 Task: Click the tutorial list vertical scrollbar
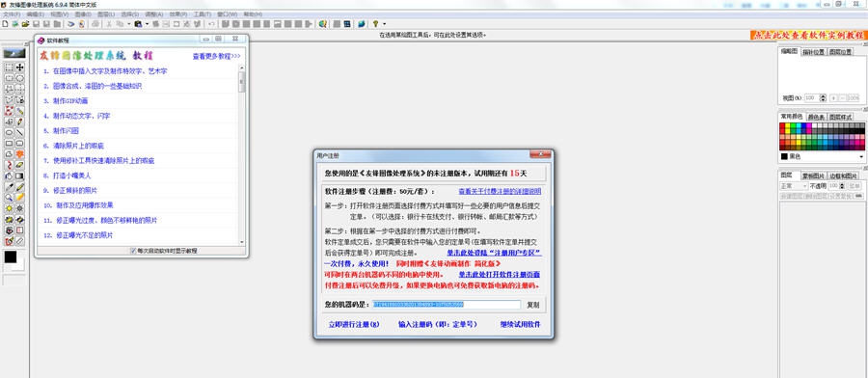coord(241,155)
